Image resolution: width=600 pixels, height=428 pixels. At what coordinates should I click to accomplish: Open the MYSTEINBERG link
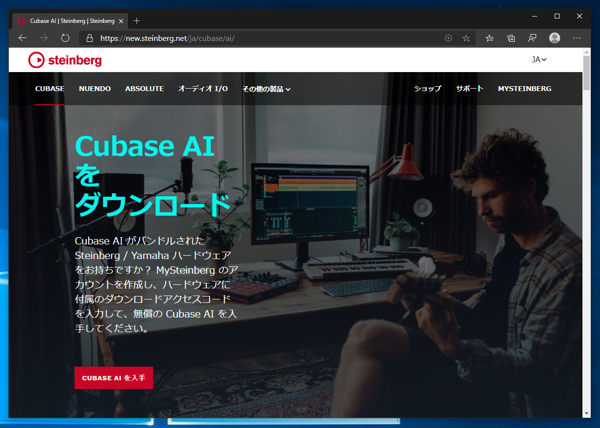pyautogui.click(x=525, y=89)
